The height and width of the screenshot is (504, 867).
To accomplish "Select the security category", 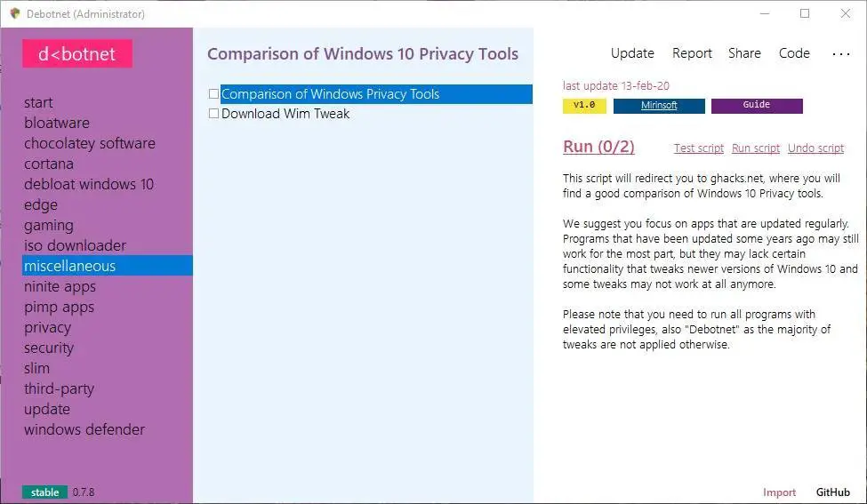I will [49, 348].
